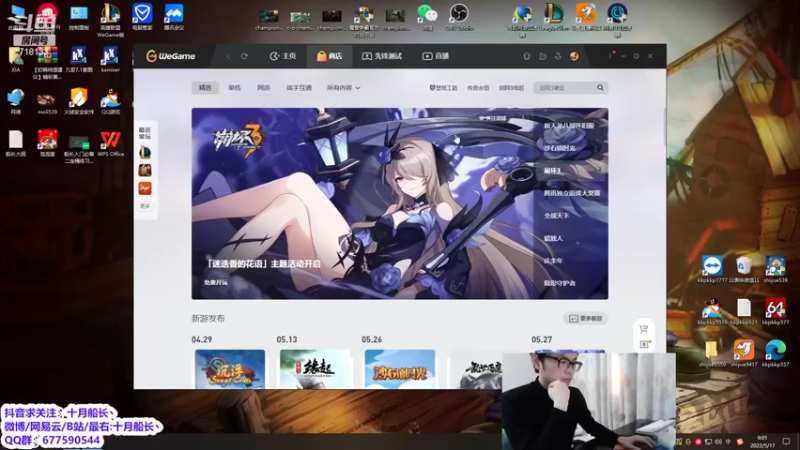Click the WeGame download arrow icon

click(x=558, y=56)
